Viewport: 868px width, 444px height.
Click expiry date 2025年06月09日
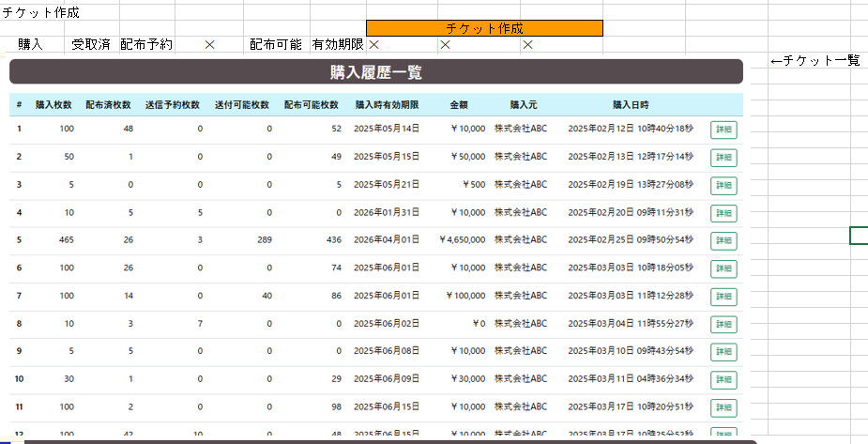(x=387, y=378)
